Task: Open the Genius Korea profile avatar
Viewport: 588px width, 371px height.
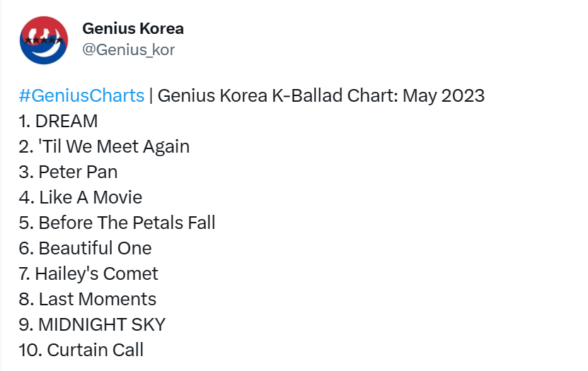Action: [44, 40]
